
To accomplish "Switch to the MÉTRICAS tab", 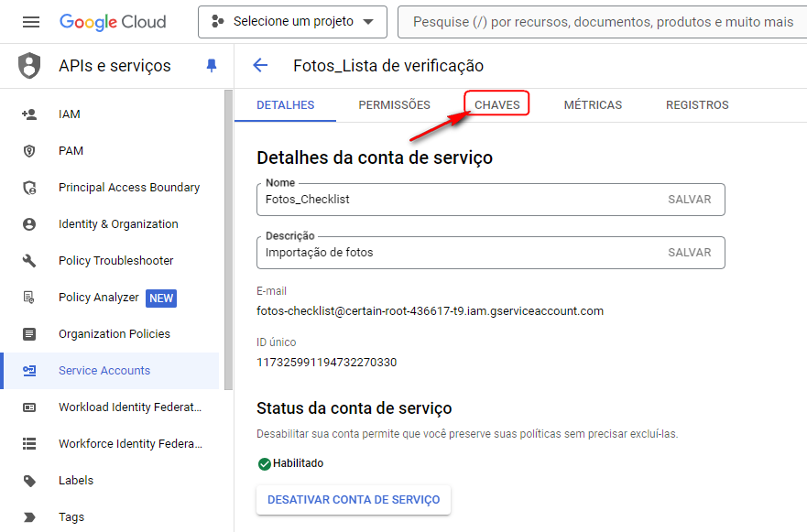I will (x=593, y=105).
